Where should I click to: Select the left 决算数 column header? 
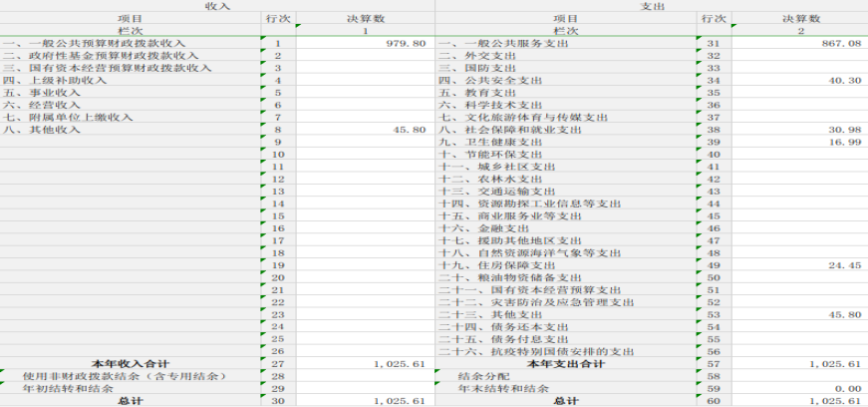366,18
